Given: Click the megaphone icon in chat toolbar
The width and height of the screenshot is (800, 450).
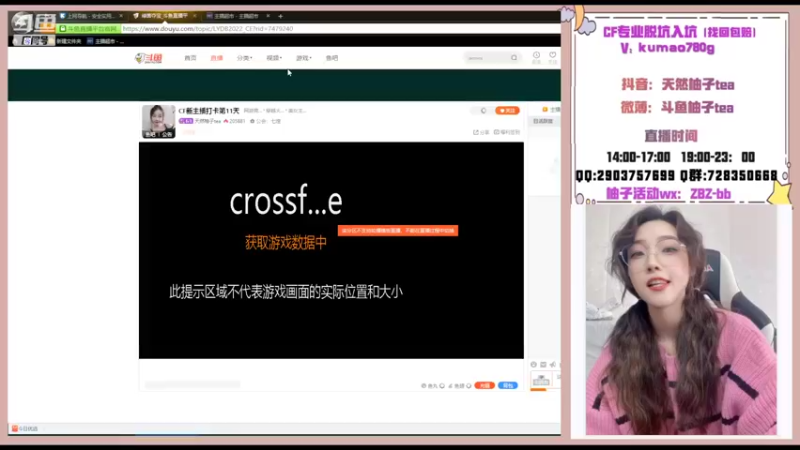Looking at the screenshot, I should pos(553,364).
